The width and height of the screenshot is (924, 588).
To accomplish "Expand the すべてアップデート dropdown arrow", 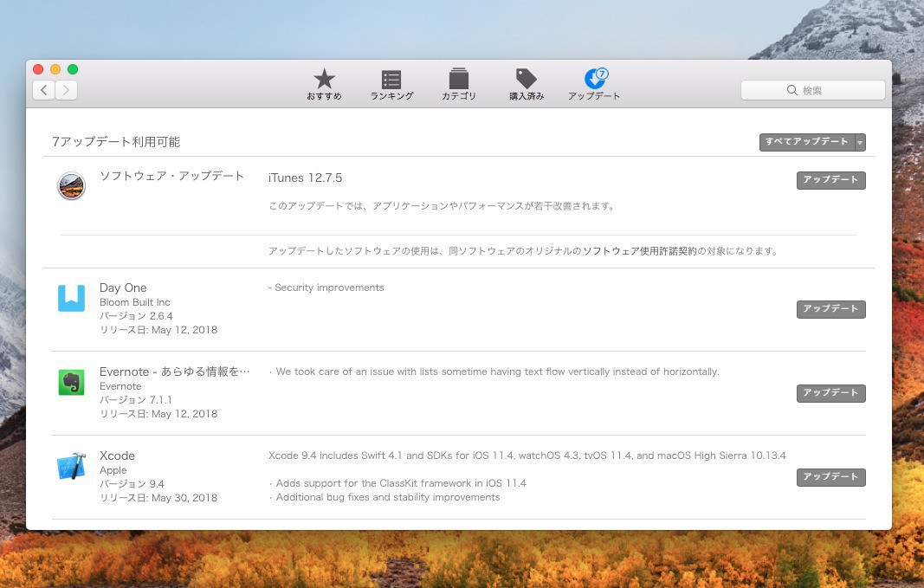I will click(x=860, y=143).
